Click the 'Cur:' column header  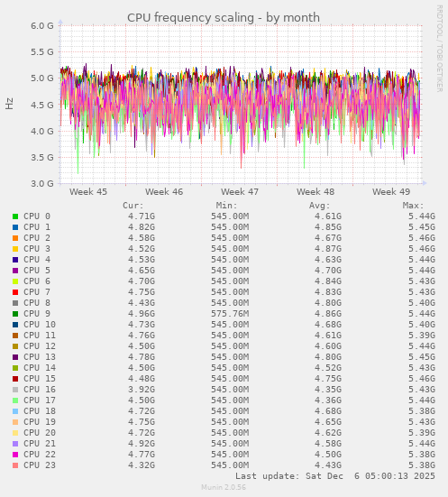133,206
